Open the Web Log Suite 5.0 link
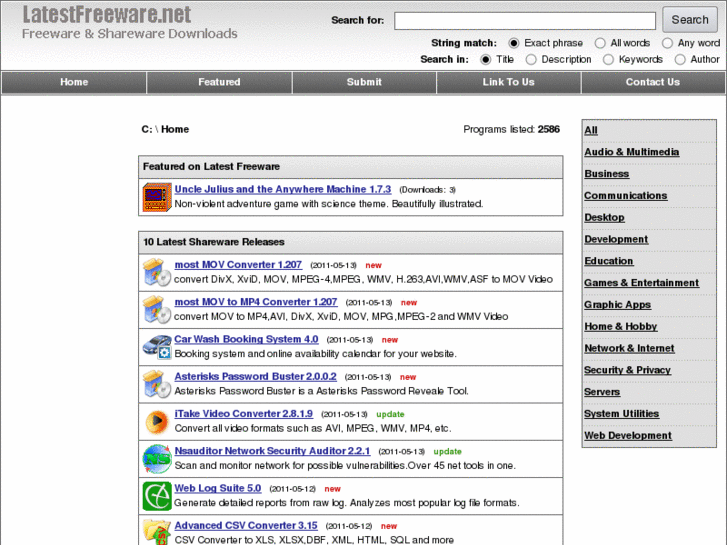The width and height of the screenshot is (727, 545). point(218,488)
